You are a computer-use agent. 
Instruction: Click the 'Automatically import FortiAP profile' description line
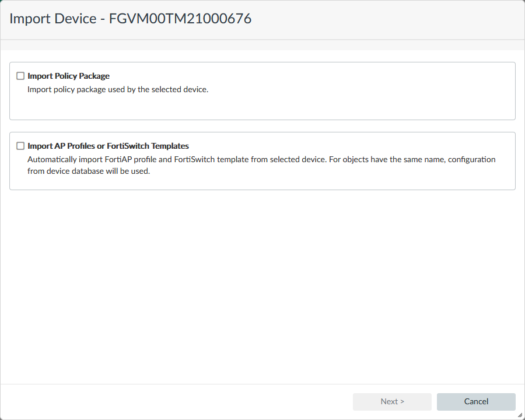[x=261, y=159]
